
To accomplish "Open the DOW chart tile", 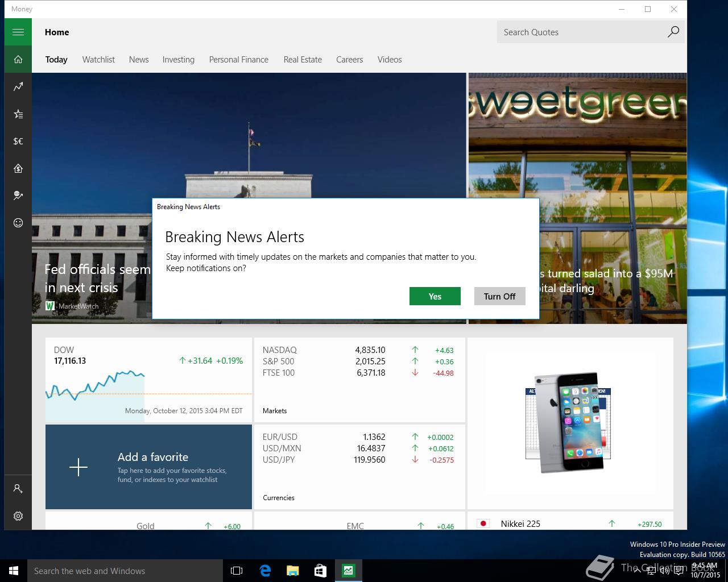I will pos(148,380).
